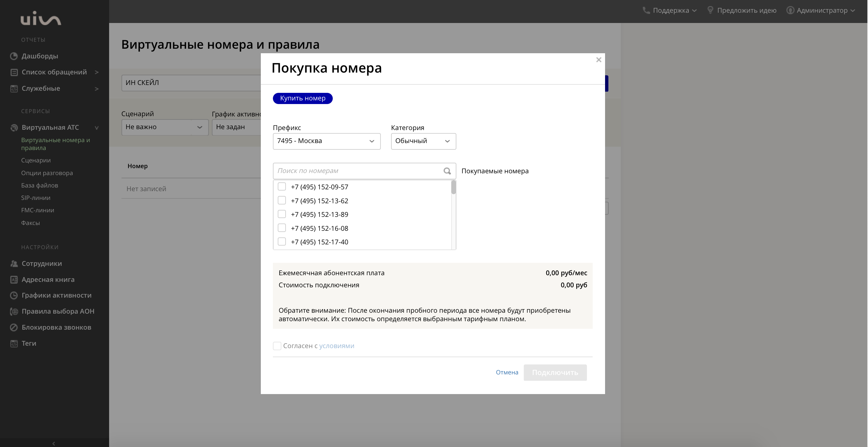The image size is (868, 447).
Task: Open Дашборды in sidebar
Action: (x=40, y=56)
